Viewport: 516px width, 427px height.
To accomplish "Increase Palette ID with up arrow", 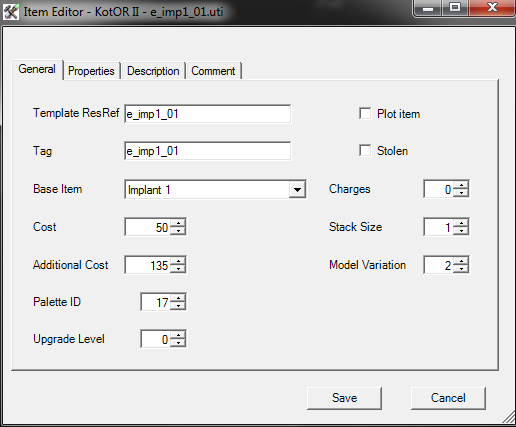I will pyautogui.click(x=179, y=298).
